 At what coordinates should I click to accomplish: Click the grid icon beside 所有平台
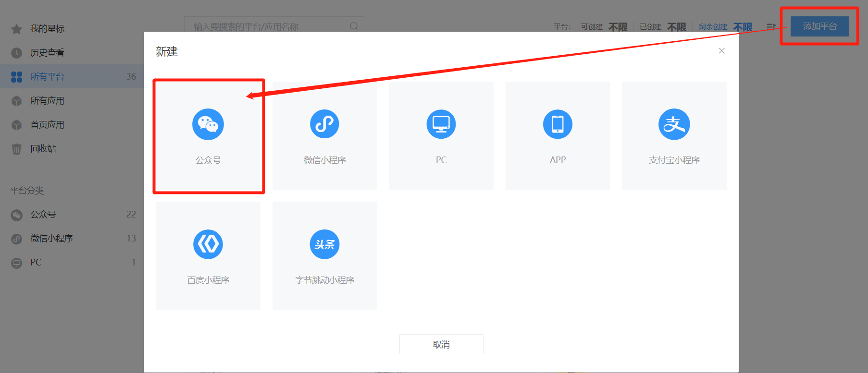[x=16, y=77]
